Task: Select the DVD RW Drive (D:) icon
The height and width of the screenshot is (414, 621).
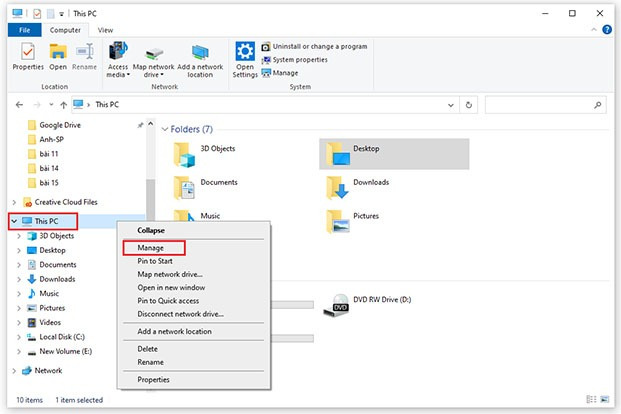Action: pos(336,305)
